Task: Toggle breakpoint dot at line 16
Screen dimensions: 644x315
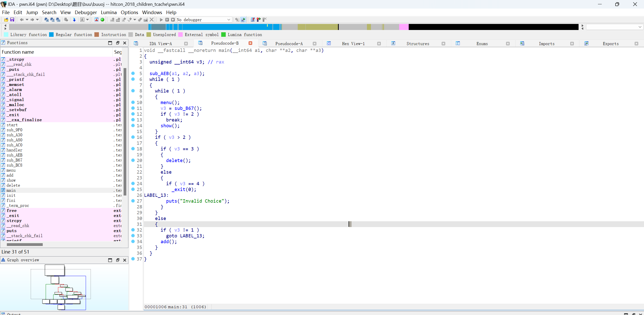Action: coord(133,137)
